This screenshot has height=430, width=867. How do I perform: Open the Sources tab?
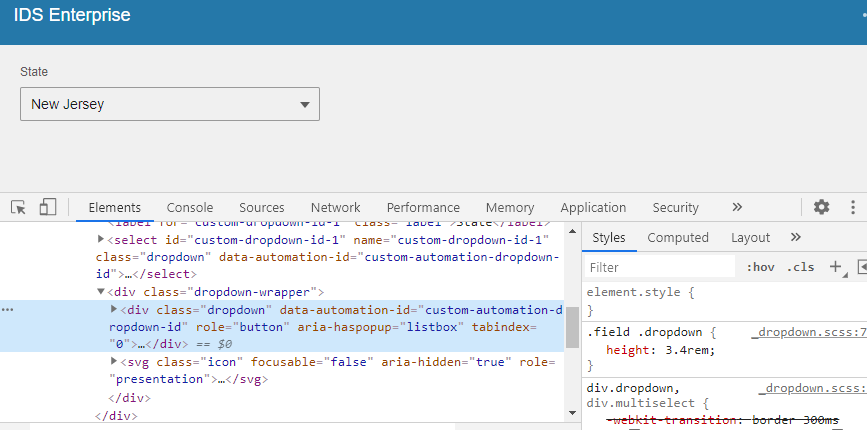point(262,208)
